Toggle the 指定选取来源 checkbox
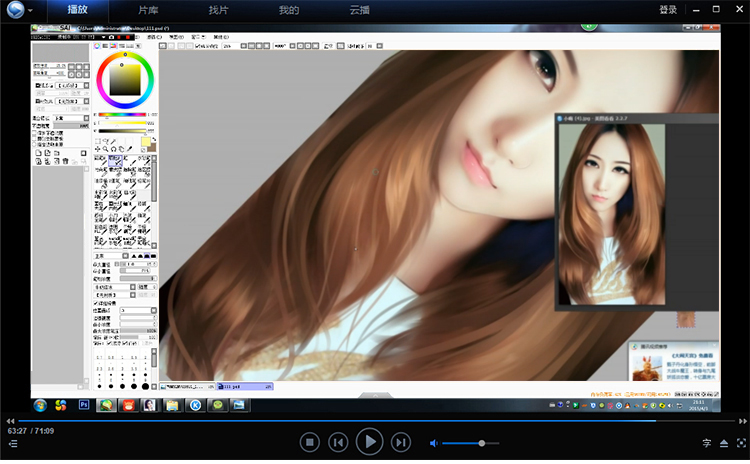This screenshot has height=464, width=750. [x=34, y=144]
